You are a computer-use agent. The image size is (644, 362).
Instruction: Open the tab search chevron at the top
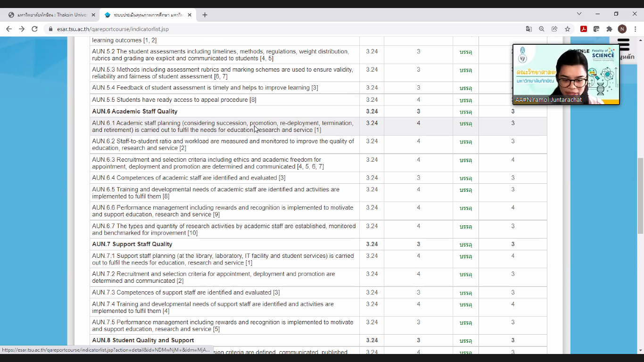pos(579,15)
